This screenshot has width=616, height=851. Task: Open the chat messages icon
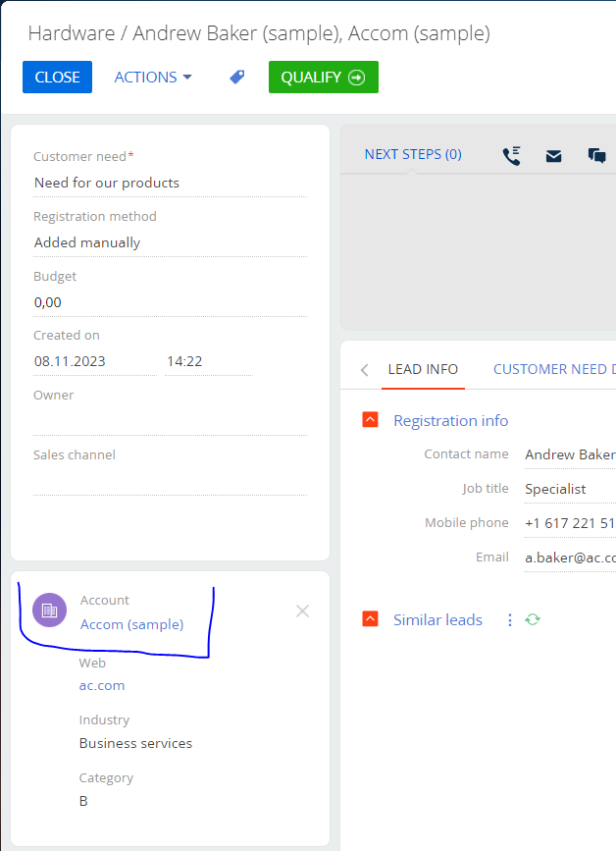click(597, 156)
